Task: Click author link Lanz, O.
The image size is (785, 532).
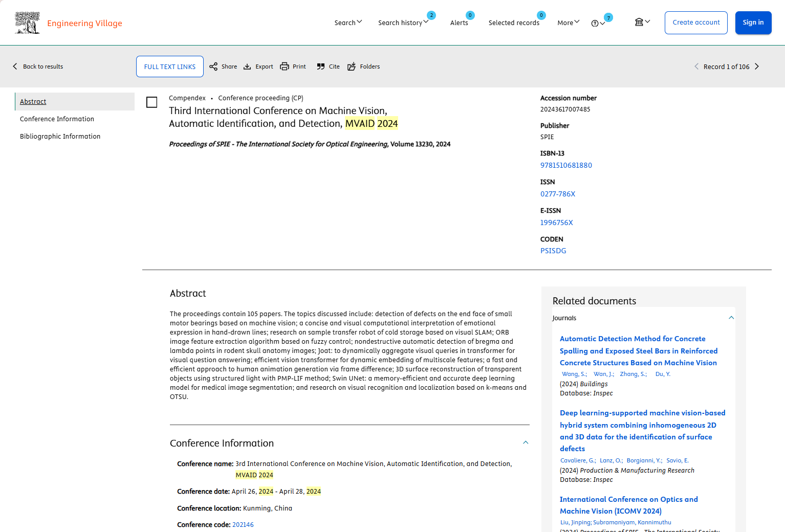Action: click(611, 460)
